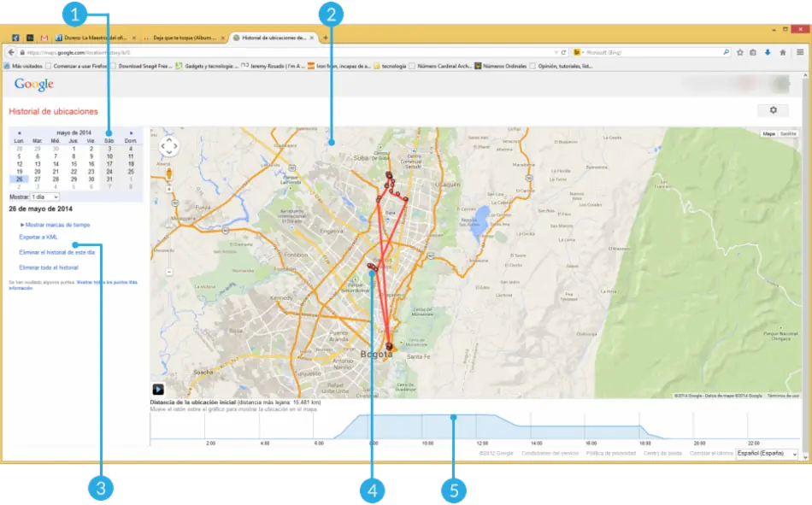
Task: Select May 31 in the calendar
Action: pos(109,179)
